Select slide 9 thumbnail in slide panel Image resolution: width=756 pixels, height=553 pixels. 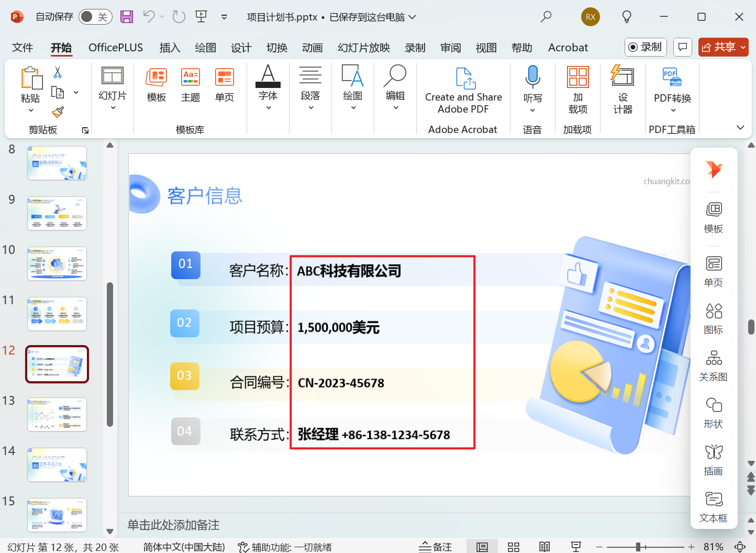pos(57,213)
